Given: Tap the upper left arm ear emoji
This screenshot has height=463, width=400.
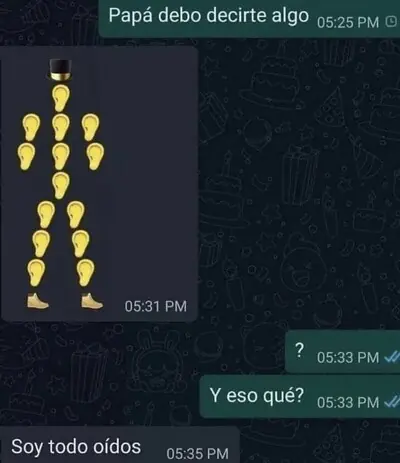Looking at the screenshot, I should pyautogui.click(x=31, y=127).
